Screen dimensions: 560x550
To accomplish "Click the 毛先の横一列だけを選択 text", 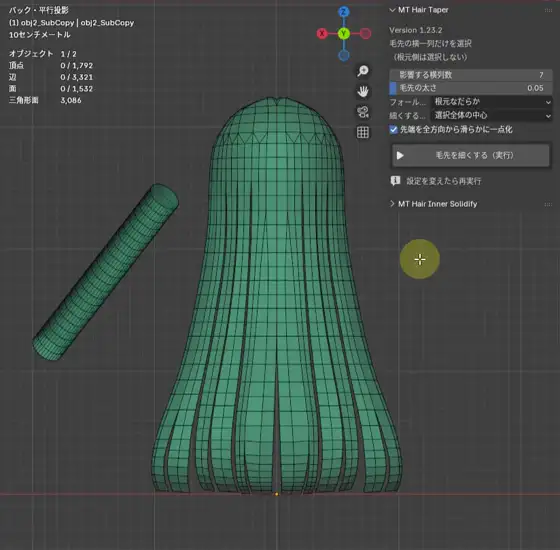I will (x=430, y=44).
